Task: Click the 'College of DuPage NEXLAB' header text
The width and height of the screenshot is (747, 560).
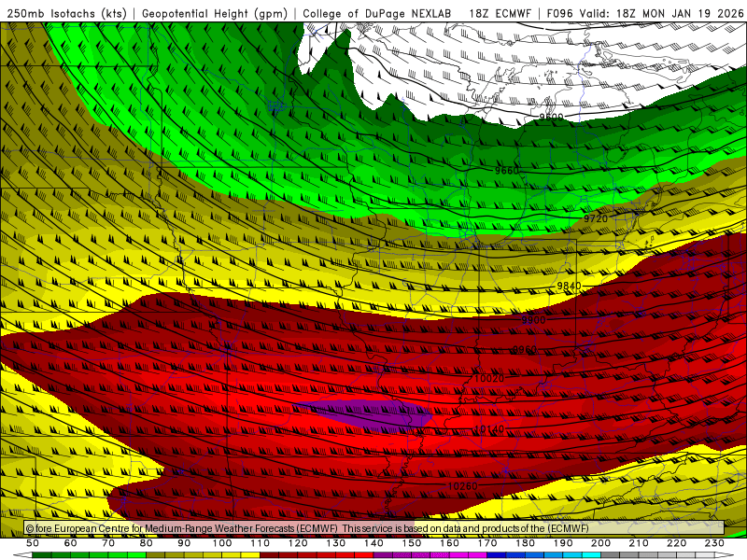Action: coord(377,13)
